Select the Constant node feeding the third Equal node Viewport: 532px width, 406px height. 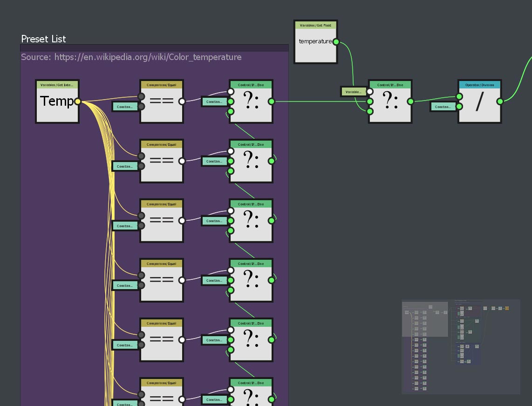125,226
